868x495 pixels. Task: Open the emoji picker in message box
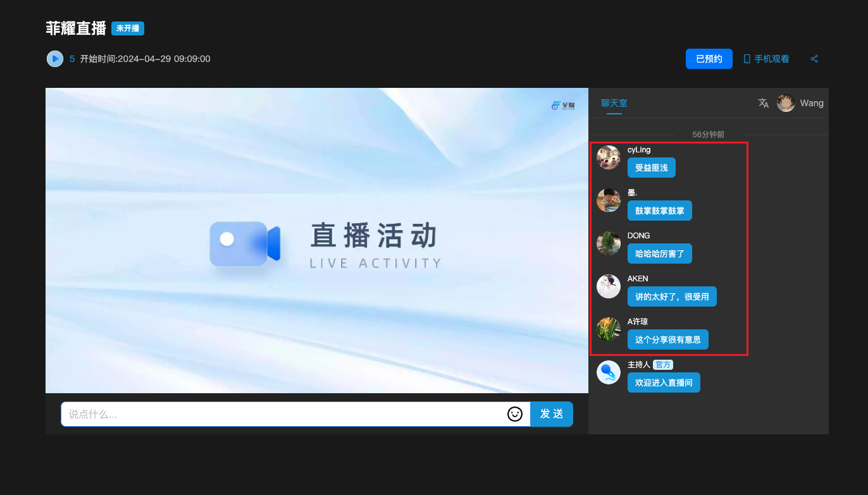(x=515, y=414)
